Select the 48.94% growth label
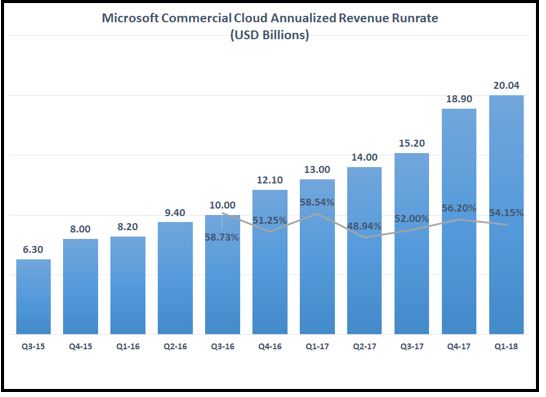Image resolution: width=546 pixels, height=397 pixels. tap(364, 226)
